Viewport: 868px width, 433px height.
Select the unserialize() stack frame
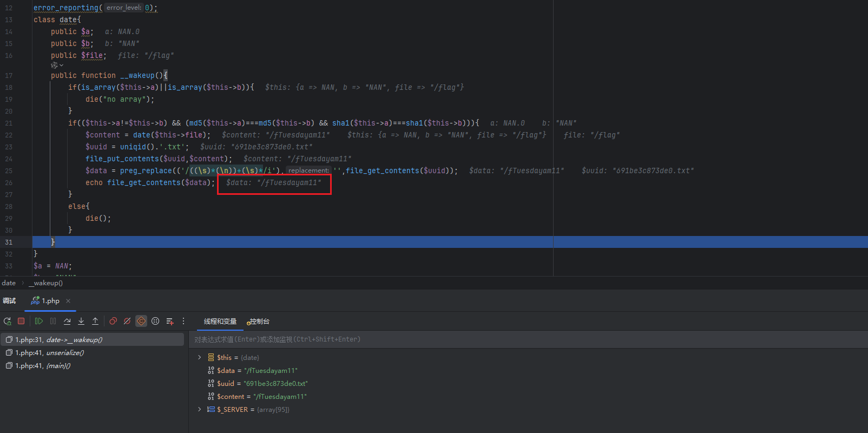tap(50, 353)
